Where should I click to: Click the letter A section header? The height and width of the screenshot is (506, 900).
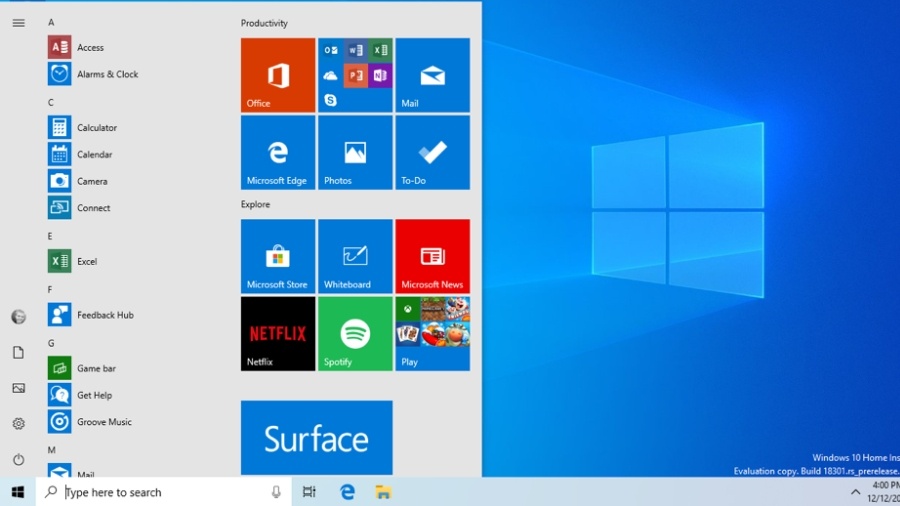[x=51, y=22]
